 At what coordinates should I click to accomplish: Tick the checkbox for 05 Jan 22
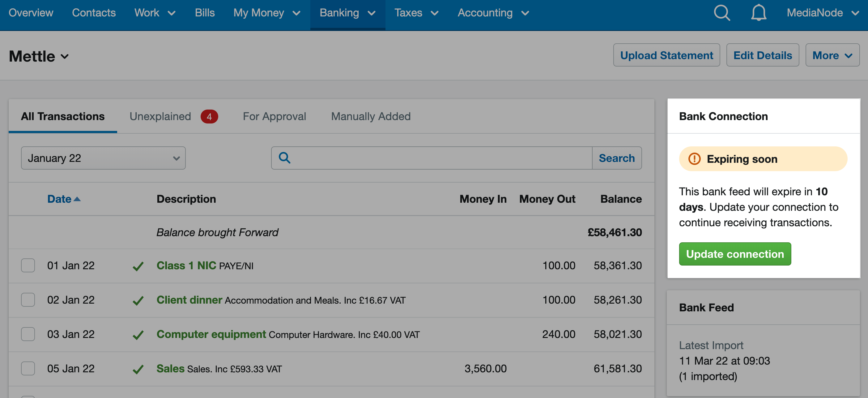pyautogui.click(x=28, y=369)
